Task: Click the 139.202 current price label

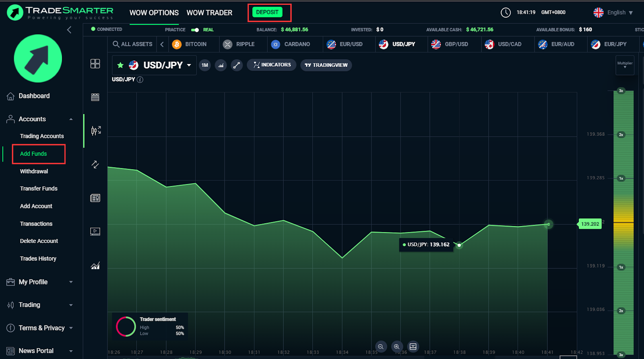Action: pyautogui.click(x=590, y=224)
